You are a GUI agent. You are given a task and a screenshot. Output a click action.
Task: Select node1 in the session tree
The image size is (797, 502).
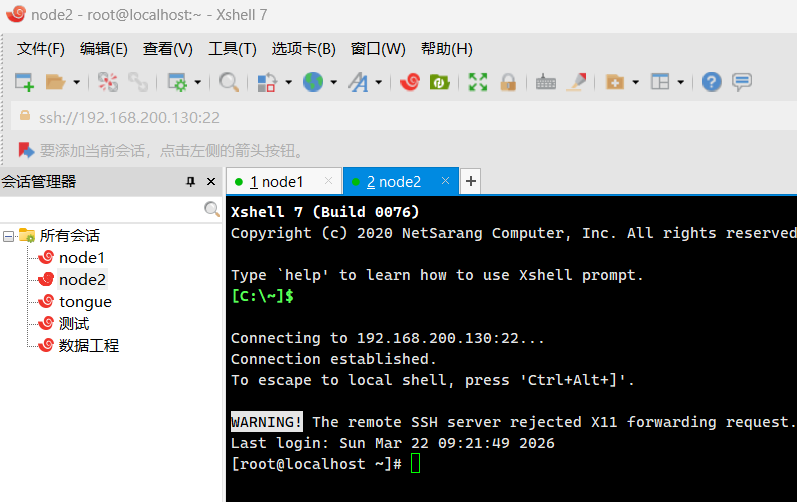[82, 258]
